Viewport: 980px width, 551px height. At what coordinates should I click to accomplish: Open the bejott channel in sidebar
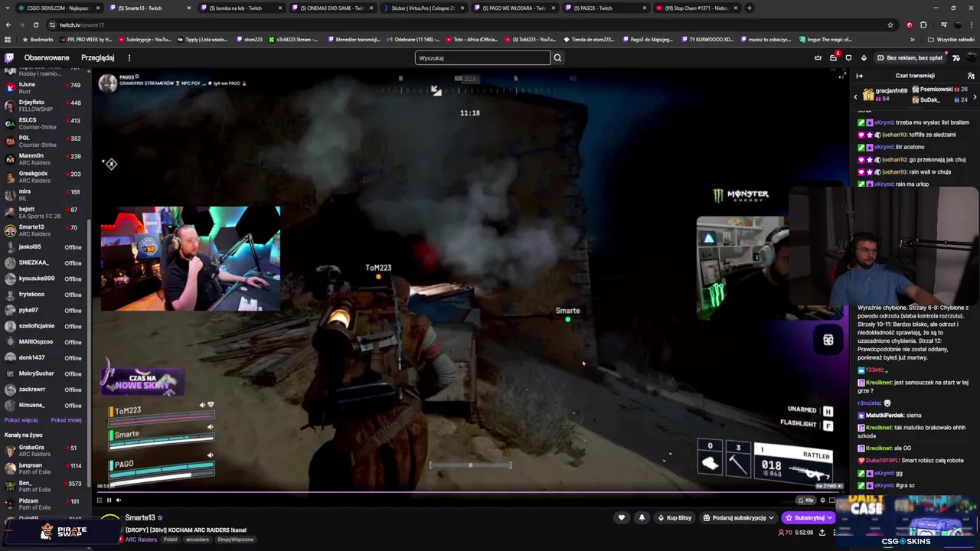tap(46, 213)
